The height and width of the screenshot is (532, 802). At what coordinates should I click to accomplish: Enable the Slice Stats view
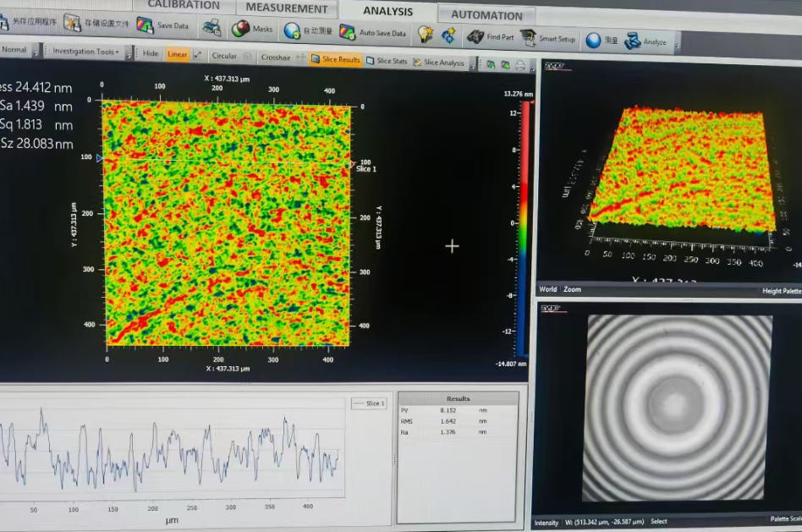(x=387, y=61)
